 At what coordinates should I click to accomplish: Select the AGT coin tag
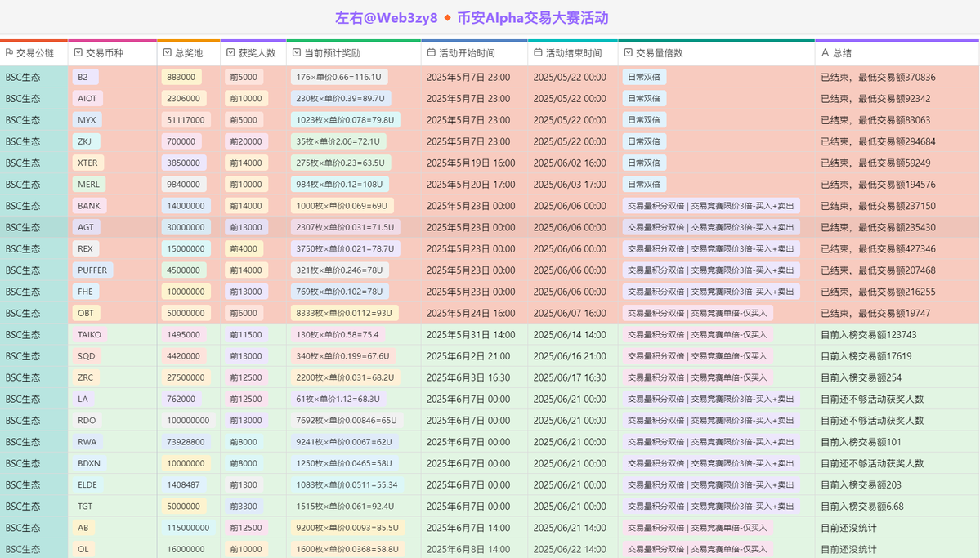tap(86, 227)
